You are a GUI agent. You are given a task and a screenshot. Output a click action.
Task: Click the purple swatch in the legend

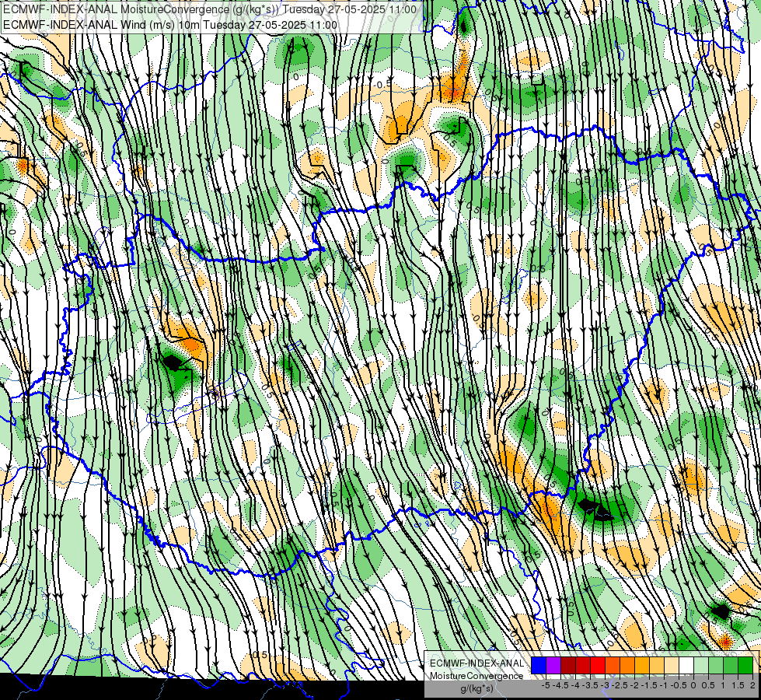tap(553, 665)
